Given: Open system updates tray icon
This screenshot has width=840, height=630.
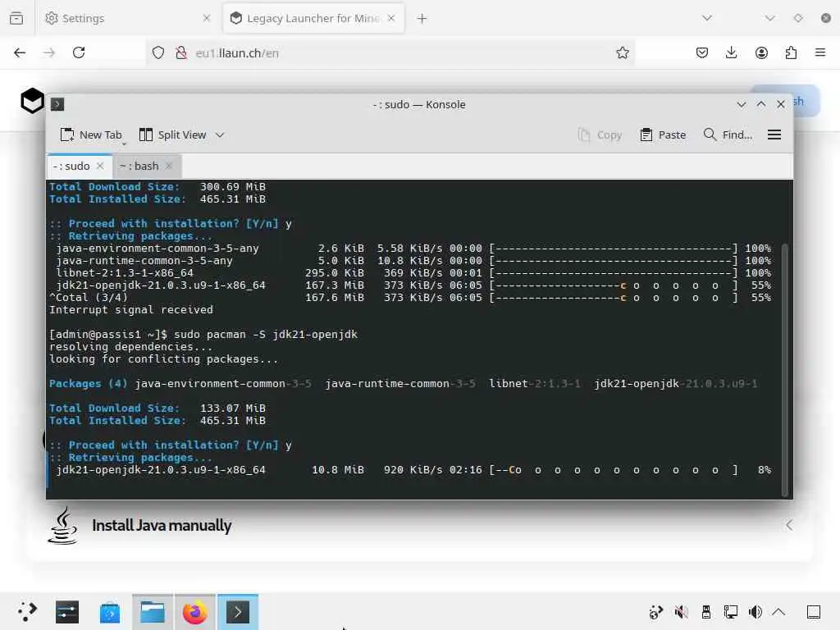Looking at the screenshot, I should tap(655, 612).
